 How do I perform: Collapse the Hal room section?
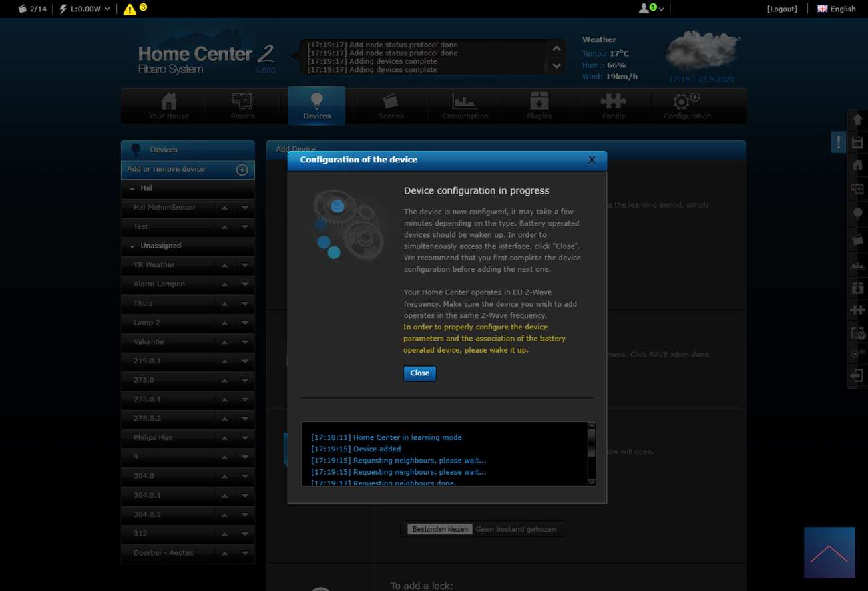[x=132, y=189]
